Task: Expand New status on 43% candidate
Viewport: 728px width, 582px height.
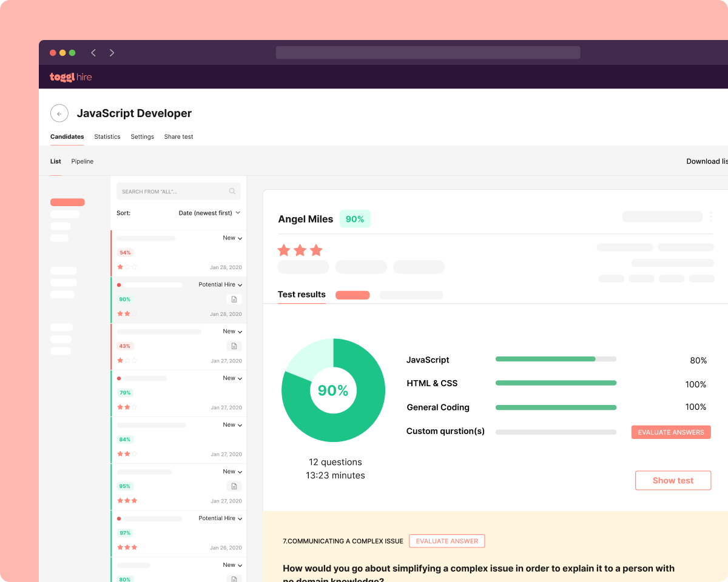Action: coord(232,332)
